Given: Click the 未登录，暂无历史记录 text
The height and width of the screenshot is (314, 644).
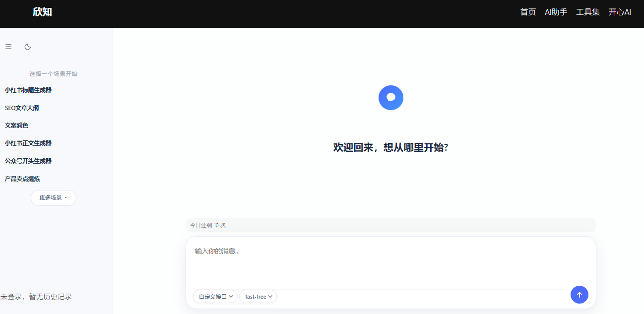Looking at the screenshot, I should [x=36, y=297].
